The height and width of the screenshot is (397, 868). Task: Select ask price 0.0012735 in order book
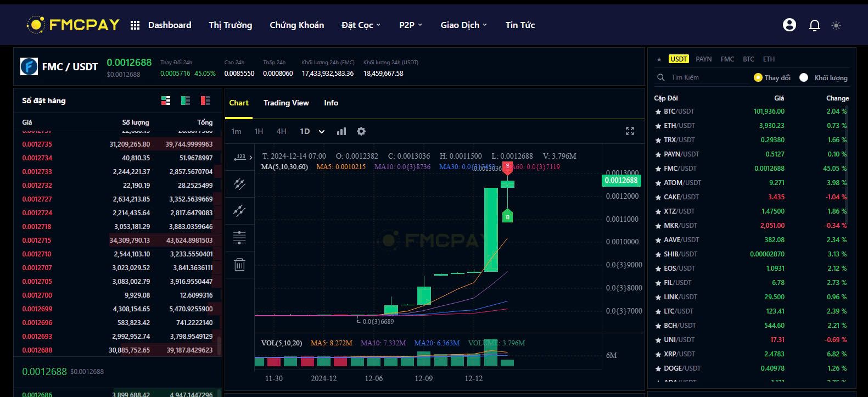37,144
